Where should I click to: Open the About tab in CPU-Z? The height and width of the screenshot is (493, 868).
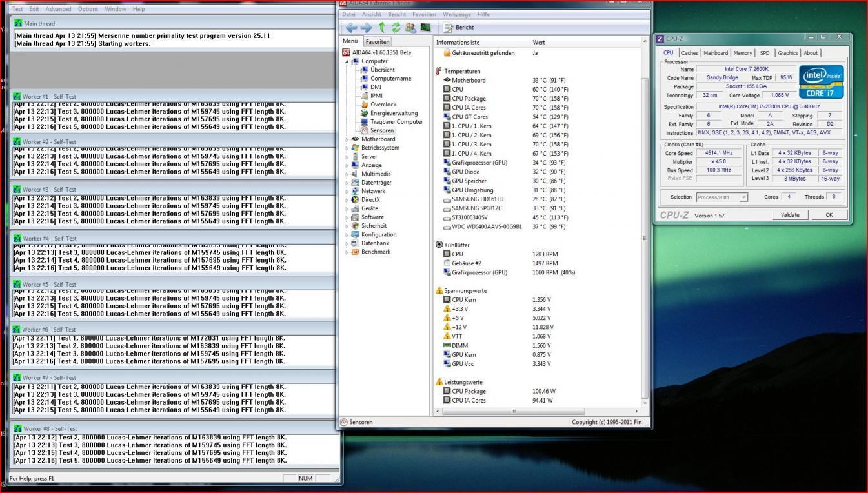pyautogui.click(x=811, y=53)
